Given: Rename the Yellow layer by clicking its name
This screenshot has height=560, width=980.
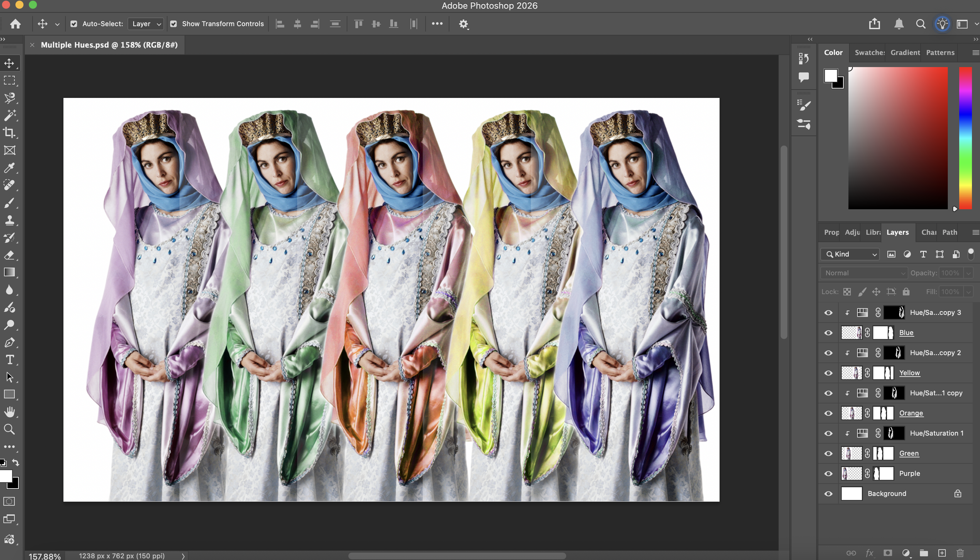Looking at the screenshot, I should click(x=910, y=373).
